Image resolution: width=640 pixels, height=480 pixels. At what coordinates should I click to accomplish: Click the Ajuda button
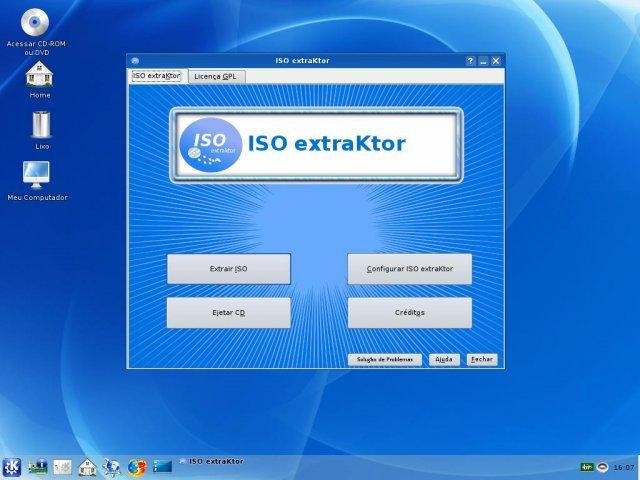444,360
